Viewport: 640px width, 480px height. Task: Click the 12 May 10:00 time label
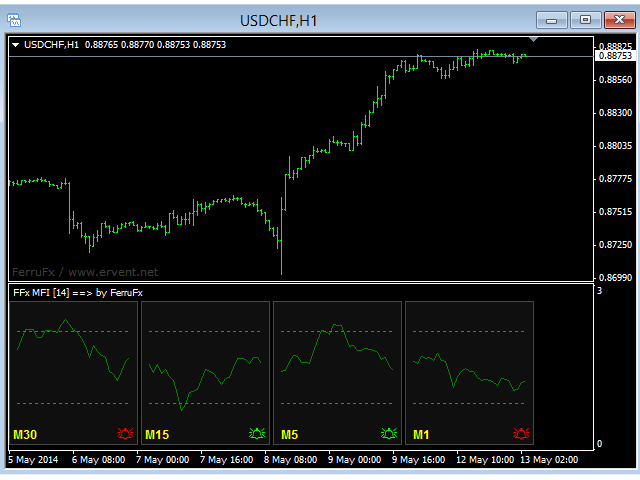click(x=485, y=460)
